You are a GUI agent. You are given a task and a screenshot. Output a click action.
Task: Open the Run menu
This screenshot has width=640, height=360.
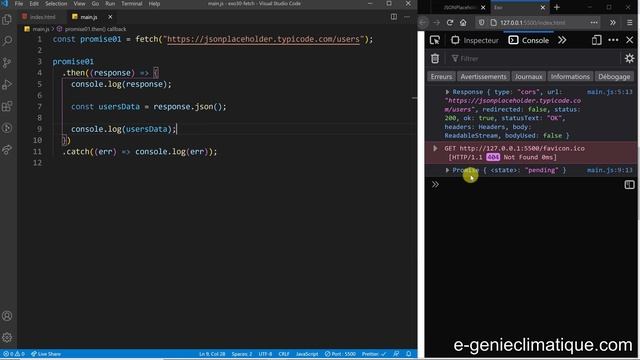110,4
